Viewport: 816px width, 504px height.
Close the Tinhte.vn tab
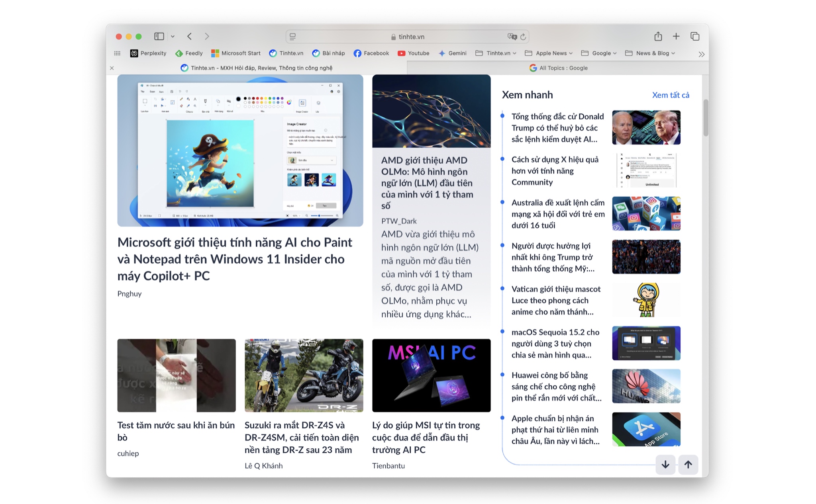click(x=112, y=68)
